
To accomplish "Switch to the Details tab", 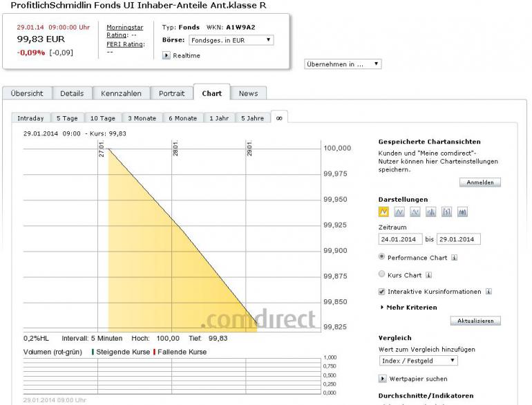I will 72,93.
